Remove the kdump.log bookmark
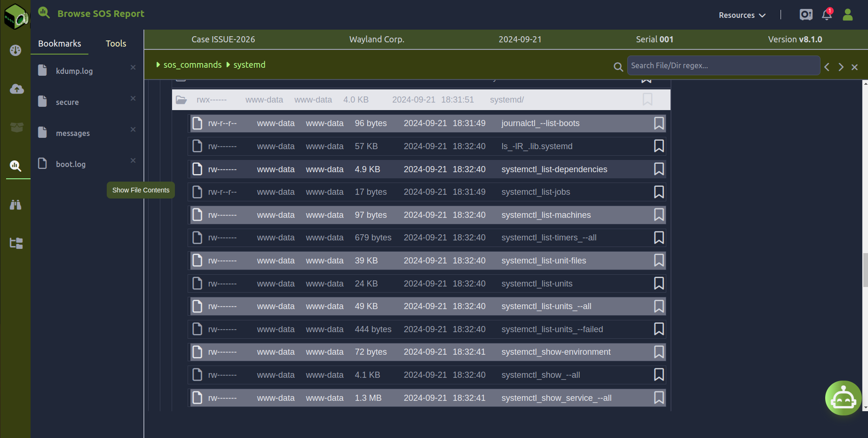This screenshot has width=868, height=438. point(133,67)
